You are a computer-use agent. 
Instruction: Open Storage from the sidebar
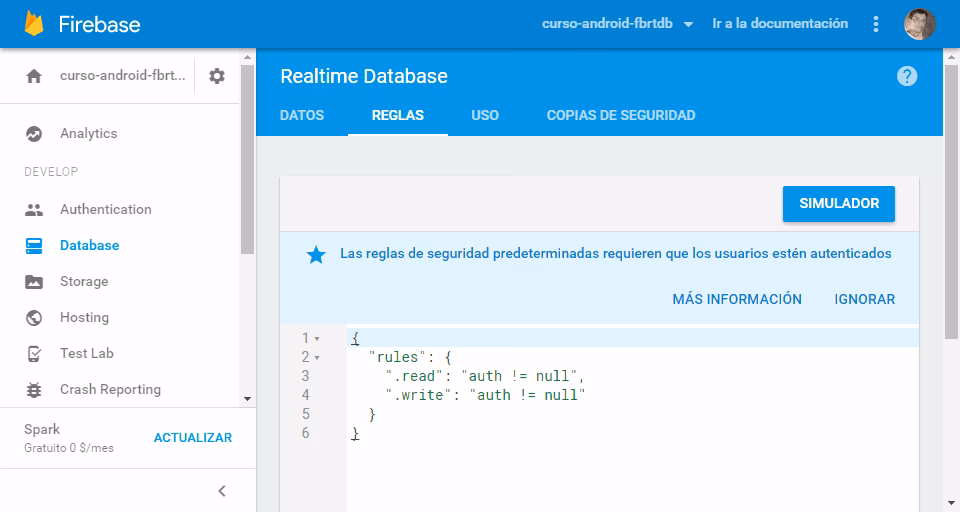pos(84,282)
